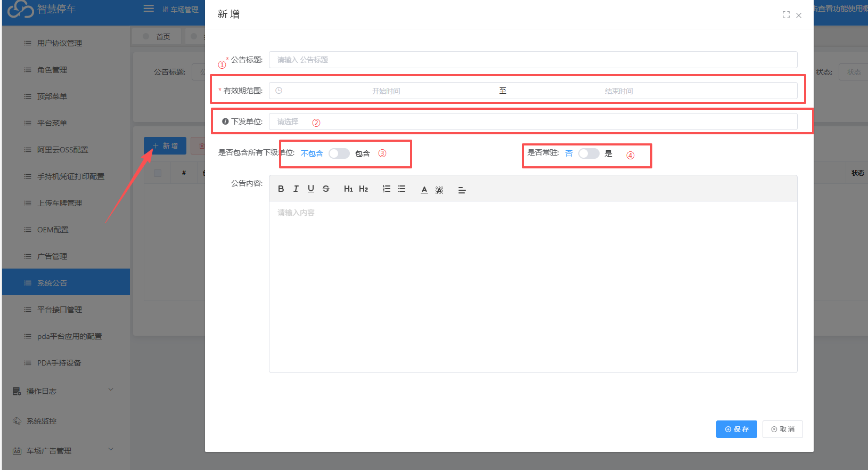Select the 不包含 option label
This screenshot has height=470, width=868.
tap(312, 153)
